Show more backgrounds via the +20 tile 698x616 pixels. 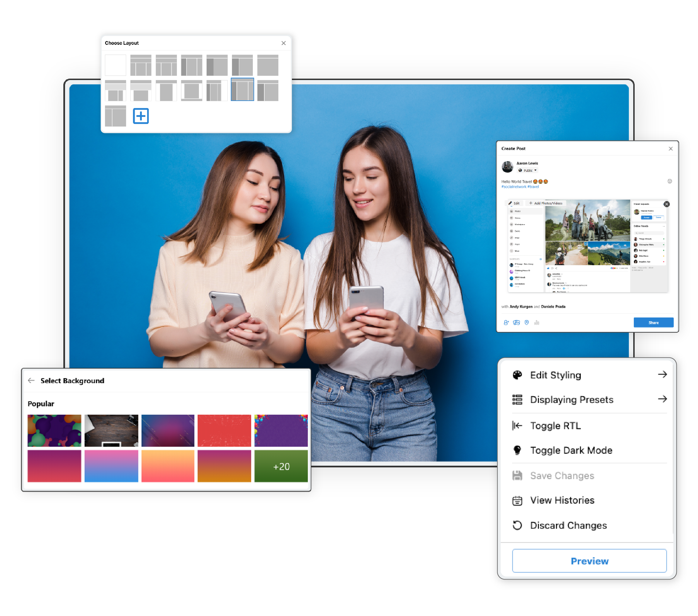pyautogui.click(x=281, y=466)
